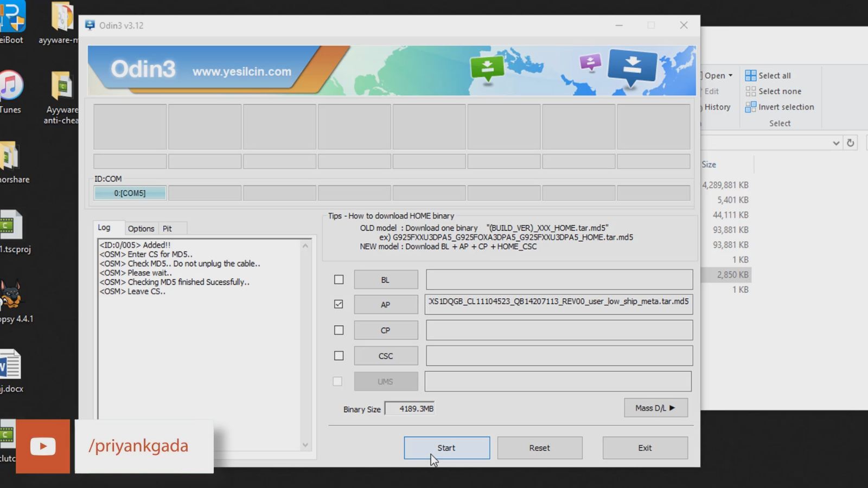Open the iTunes desktop icon
Image resolution: width=868 pixels, height=488 pixels.
coord(11,92)
